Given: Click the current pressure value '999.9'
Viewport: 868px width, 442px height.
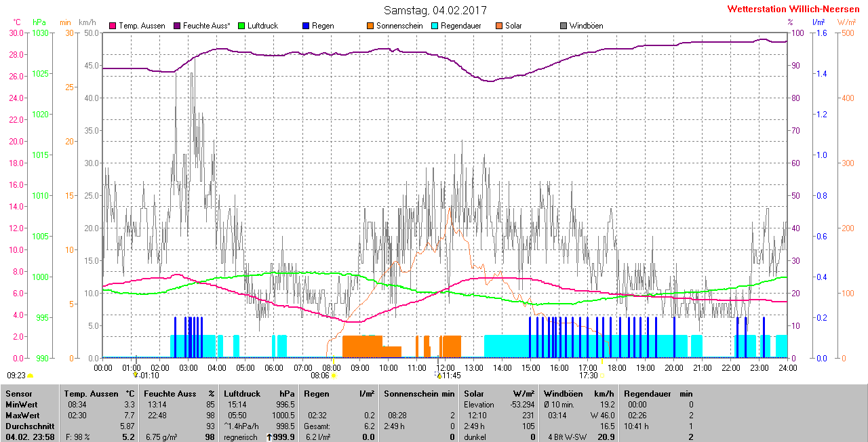Looking at the screenshot, I should point(285,437).
